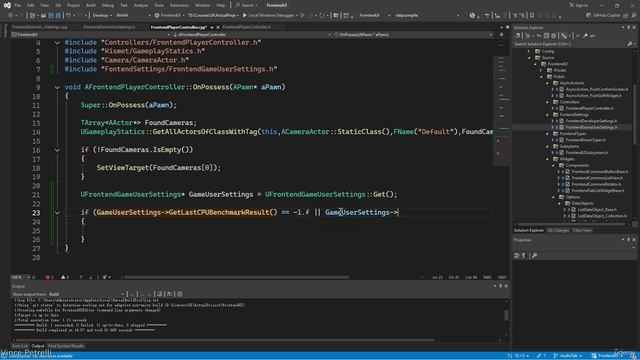
Task: Open the Extensions menu
Action: [x=179, y=5]
